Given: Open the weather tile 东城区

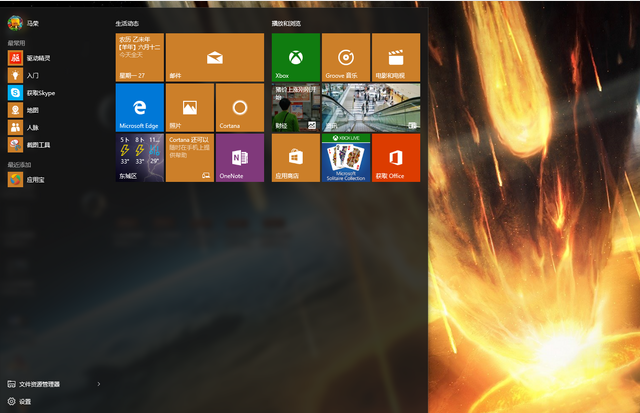Looking at the screenshot, I should [x=140, y=158].
